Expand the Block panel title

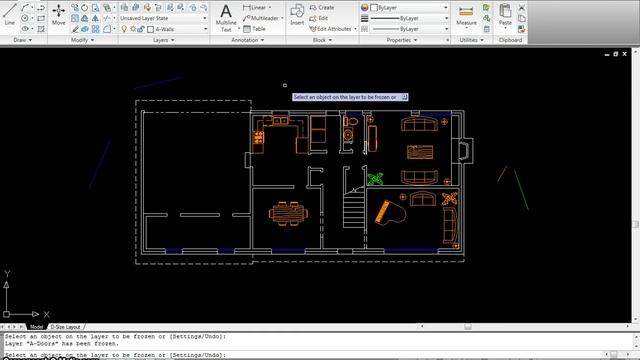[322, 40]
